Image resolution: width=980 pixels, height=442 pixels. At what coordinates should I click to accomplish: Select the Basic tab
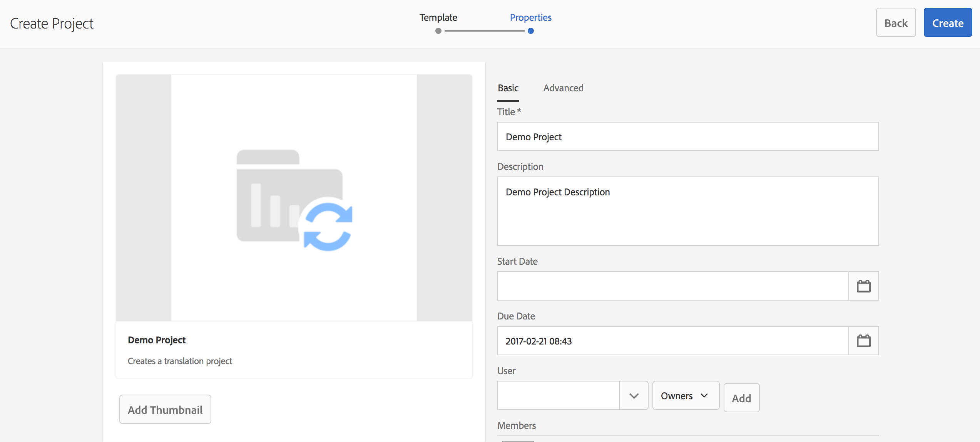tap(508, 88)
